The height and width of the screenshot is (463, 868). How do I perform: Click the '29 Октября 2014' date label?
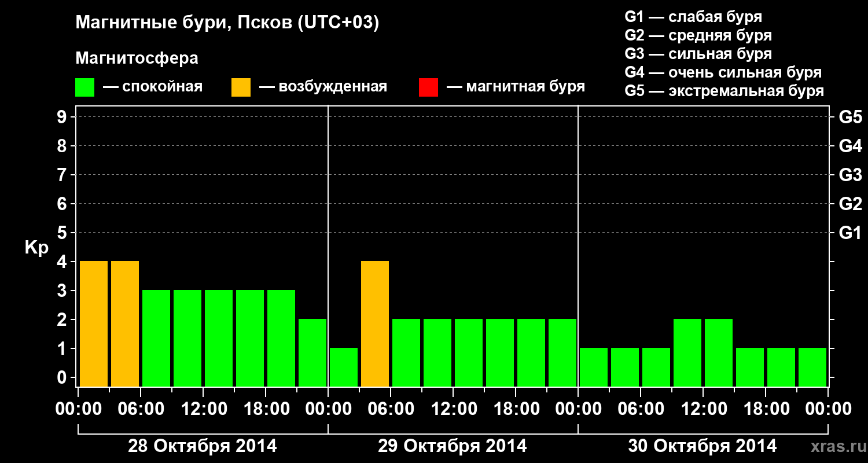[x=453, y=446]
